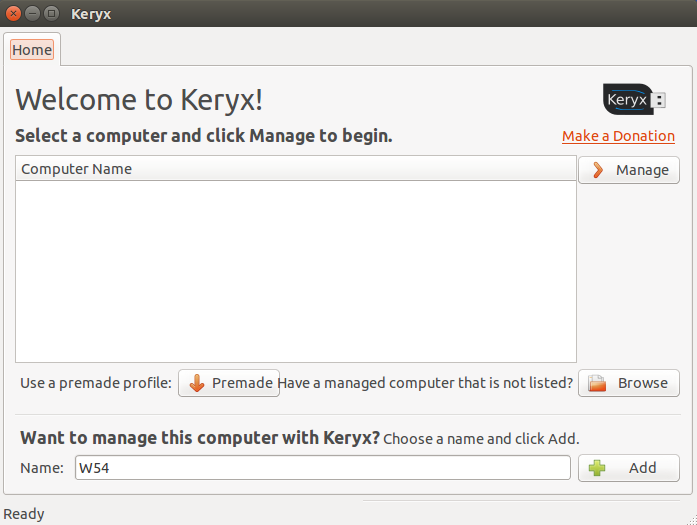The width and height of the screenshot is (697, 525).
Task: Click the Name input field containing W54
Action: (323, 468)
